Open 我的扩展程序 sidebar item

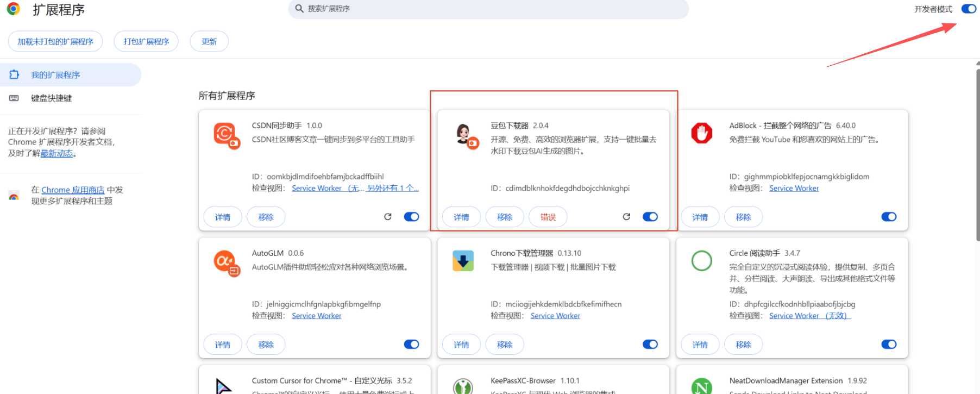click(71, 75)
